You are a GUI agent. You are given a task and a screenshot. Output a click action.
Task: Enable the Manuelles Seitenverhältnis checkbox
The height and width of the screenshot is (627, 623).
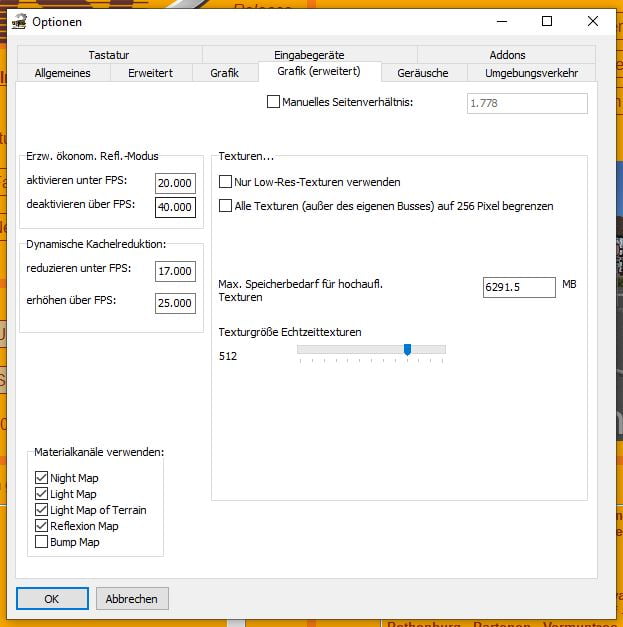pyautogui.click(x=274, y=102)
